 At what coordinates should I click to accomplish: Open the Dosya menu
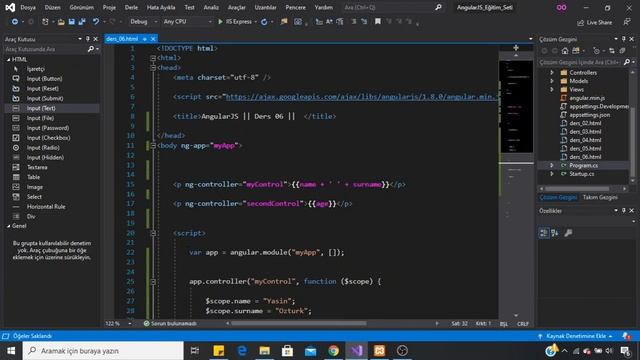pos(28,7)
